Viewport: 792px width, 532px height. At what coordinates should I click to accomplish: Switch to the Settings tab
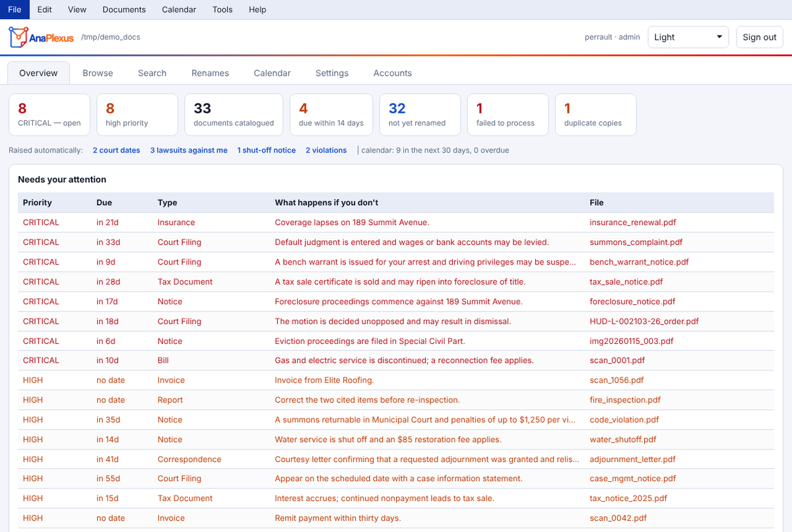coord(332,73)
